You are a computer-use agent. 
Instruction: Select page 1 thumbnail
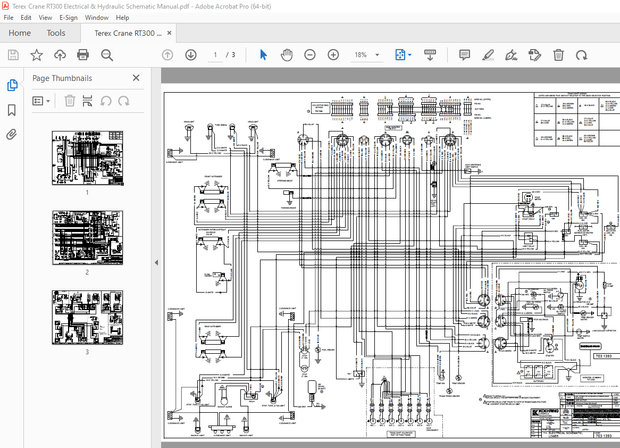tap(87, 158)
